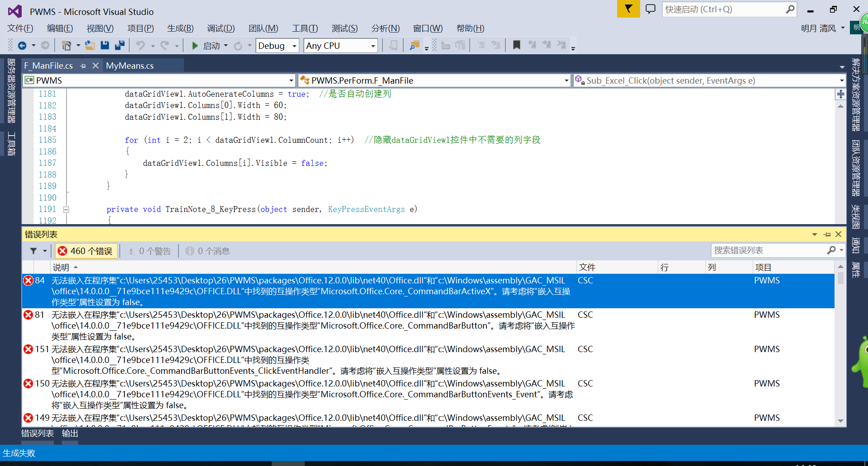The height and width of the screenshot is (466, 868).
Task: Switch to the MyMeans.cs tab
Action: [130, 66]
